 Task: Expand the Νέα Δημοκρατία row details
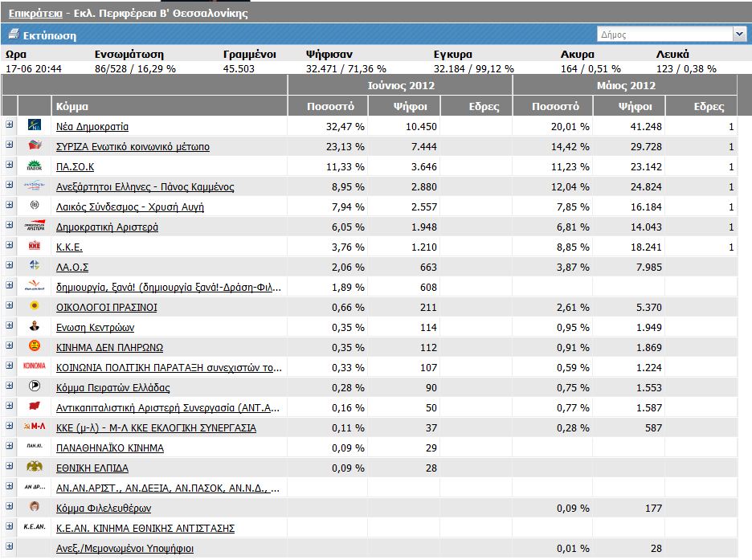coord(10,125)
